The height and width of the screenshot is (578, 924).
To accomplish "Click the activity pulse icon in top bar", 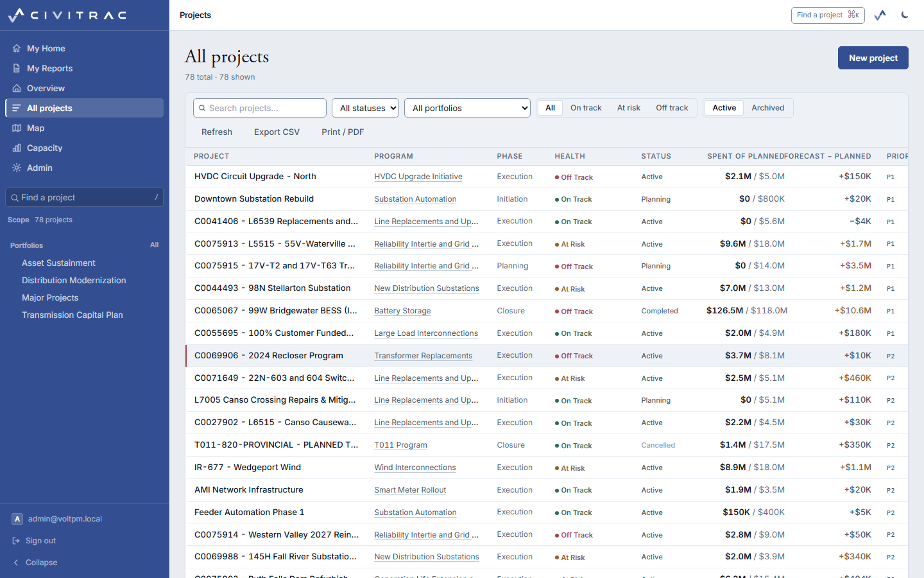I will pos(880,15).
